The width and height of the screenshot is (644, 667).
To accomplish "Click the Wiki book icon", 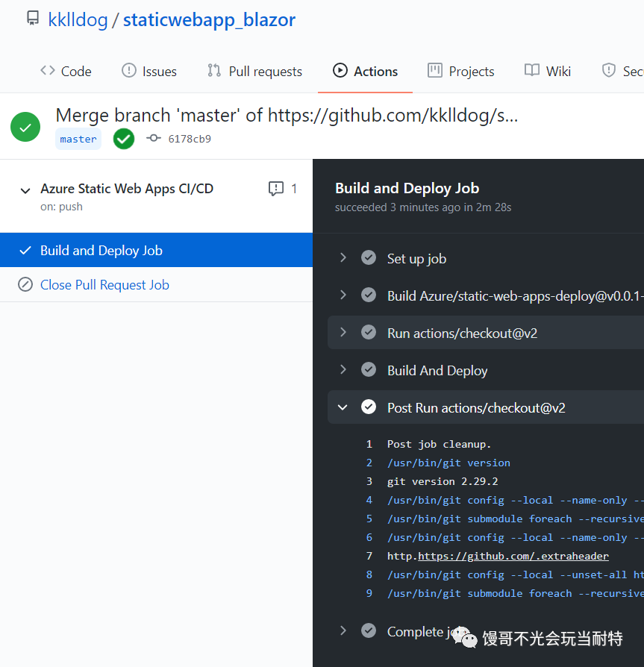I will coord(532,70).
